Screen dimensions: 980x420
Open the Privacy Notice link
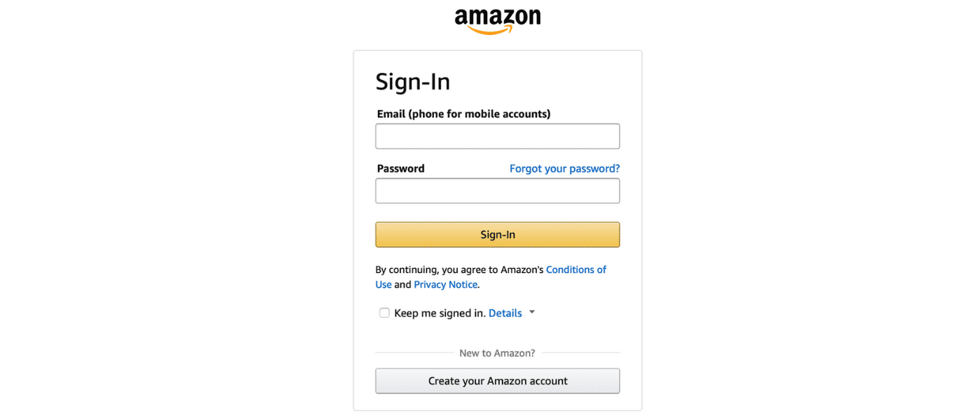tap(445, 285)
